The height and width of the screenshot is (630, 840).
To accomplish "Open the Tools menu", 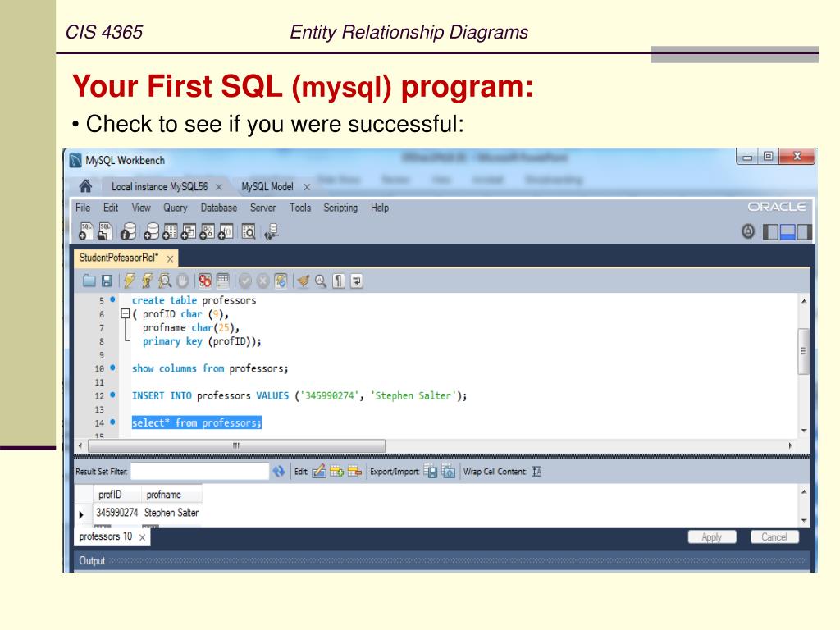I will (300, 208).
